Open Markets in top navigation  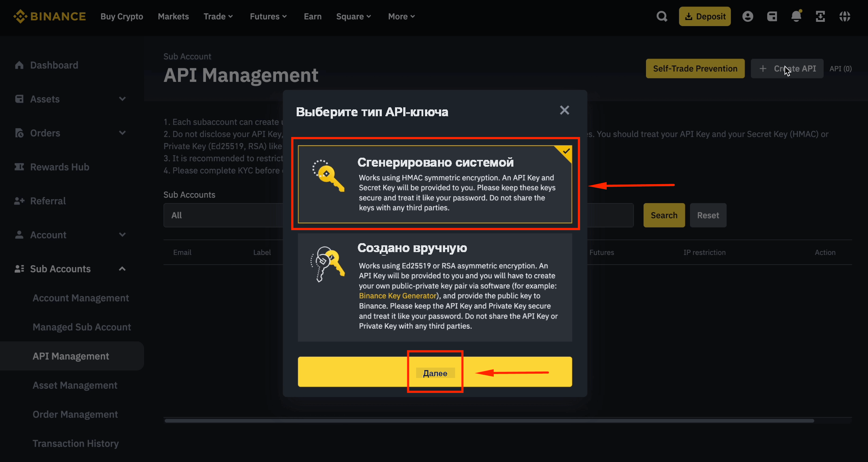pos(173,16)
